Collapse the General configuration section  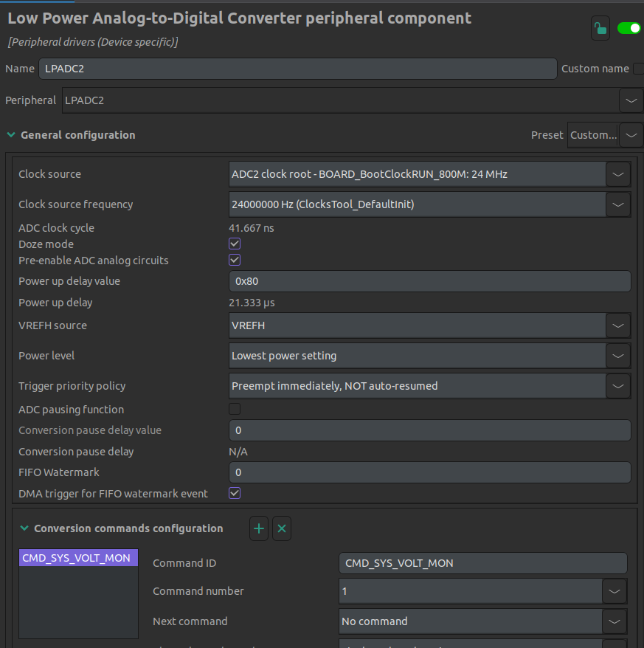(x=11, y=135)
